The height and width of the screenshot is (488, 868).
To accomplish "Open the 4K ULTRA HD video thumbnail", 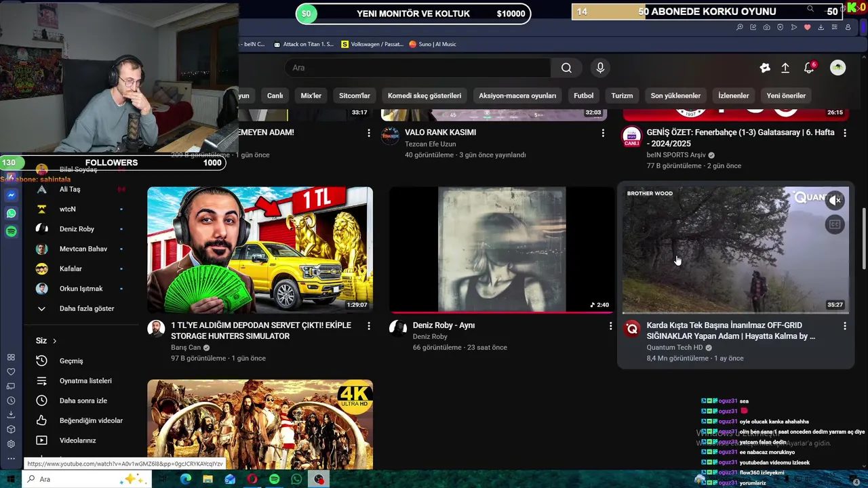I will pyautogui.click(x=260, y=424).
